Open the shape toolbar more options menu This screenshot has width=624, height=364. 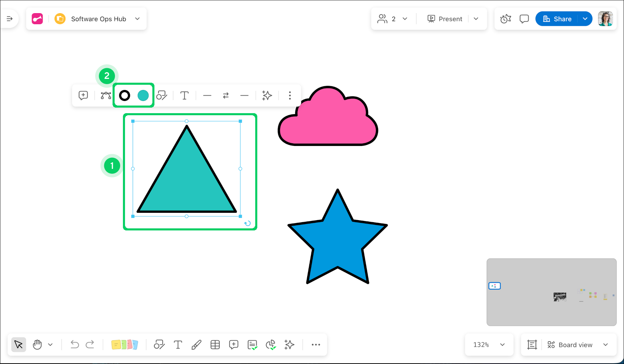pos(290,95)
